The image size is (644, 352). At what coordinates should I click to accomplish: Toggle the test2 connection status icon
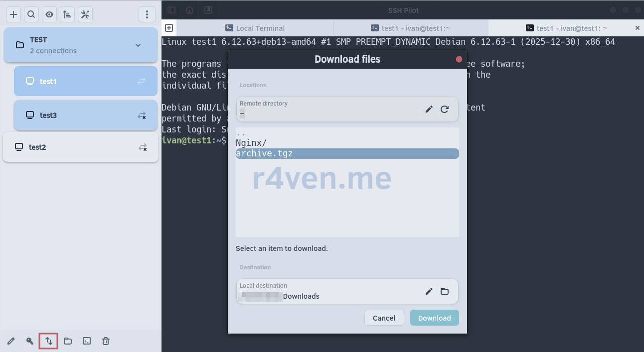143,147
